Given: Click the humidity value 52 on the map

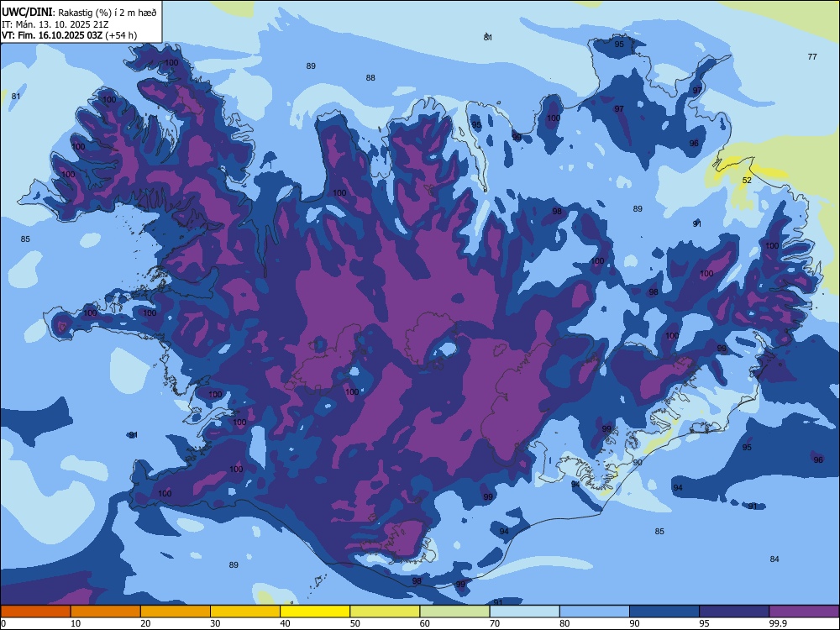Looking at the screenshot, I should tap(747, 180).
